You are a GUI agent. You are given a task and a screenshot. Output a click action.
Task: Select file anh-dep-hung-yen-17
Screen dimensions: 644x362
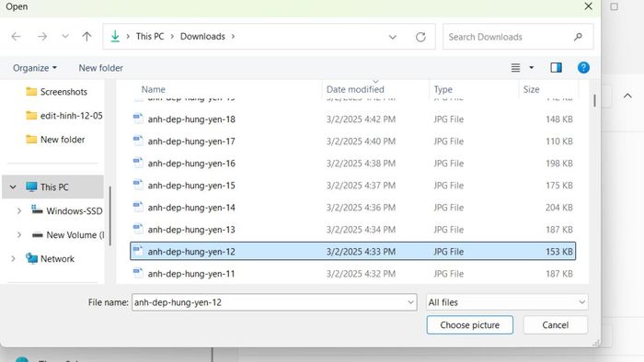coord(352,141)
